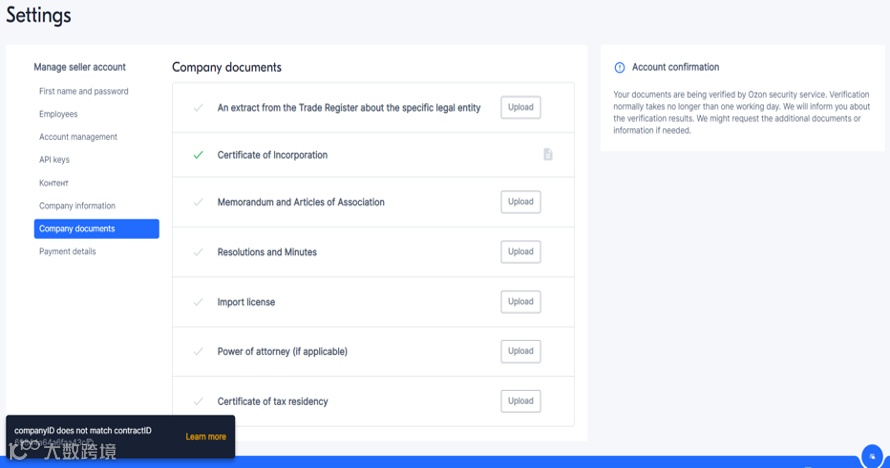Click the Power of attorney (if applicable) label
Screen dimensions: 890x468
coord(283,351)
